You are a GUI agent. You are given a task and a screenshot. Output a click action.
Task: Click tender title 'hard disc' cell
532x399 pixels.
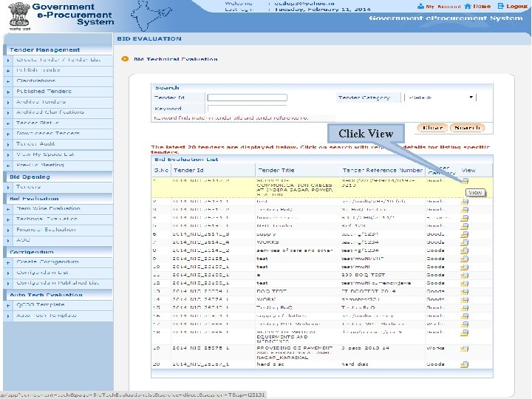[270, 364]
